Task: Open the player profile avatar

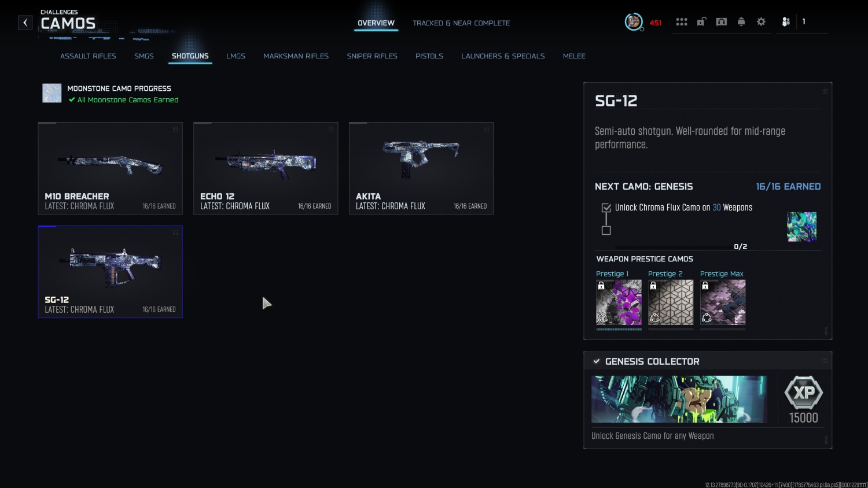Action: click(634, 22)
